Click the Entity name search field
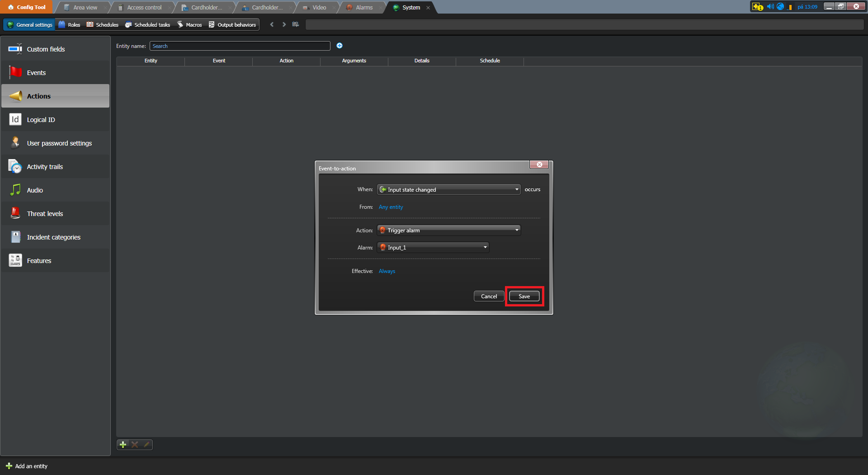Image resolution: width=868 pixels, height=475 pixels. [240, 46]
